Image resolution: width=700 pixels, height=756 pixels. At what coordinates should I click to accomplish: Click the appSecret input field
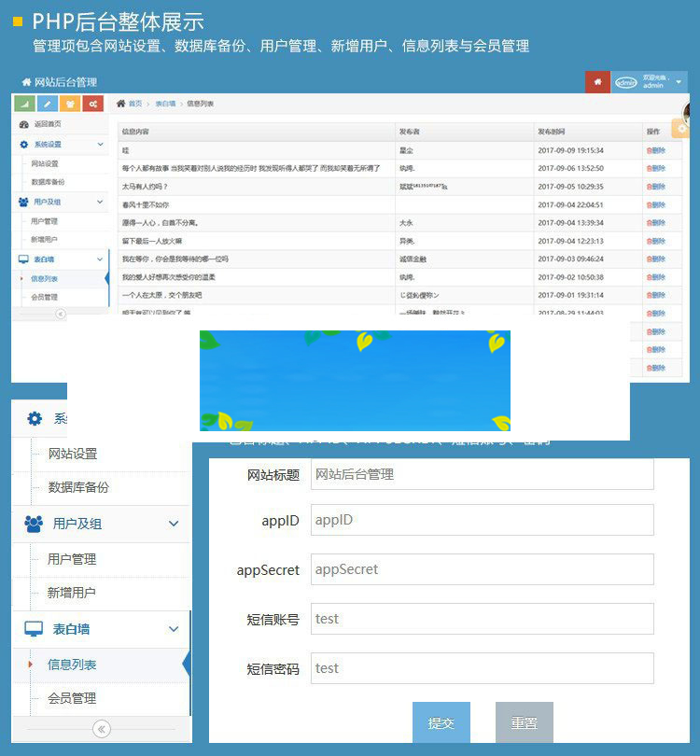click(482, 569)
